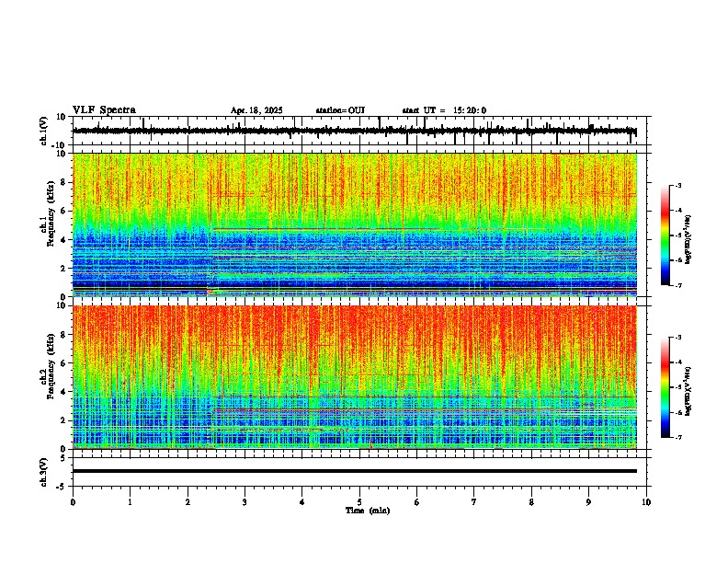Viewport: 728px width, 563px height.
Task: Click time axis tick label "10"
Action: pos(646,502)
